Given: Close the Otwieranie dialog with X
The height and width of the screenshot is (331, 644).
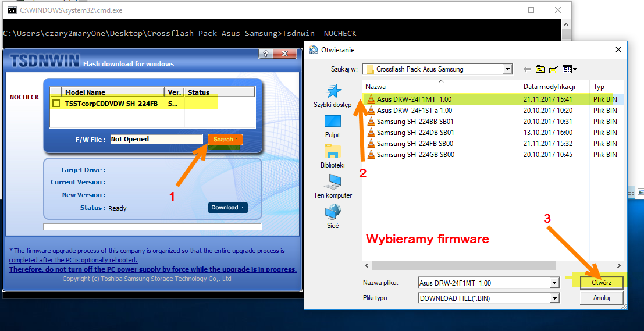Looking at the screenshot, I should pyautogui.click(x=618, y=49).
